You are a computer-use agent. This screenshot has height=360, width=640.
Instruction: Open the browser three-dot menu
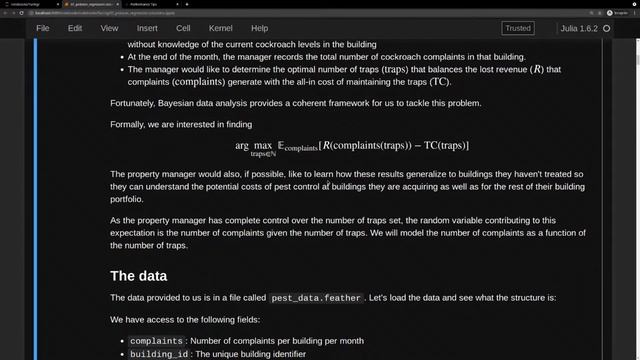(x=635, y=13)
